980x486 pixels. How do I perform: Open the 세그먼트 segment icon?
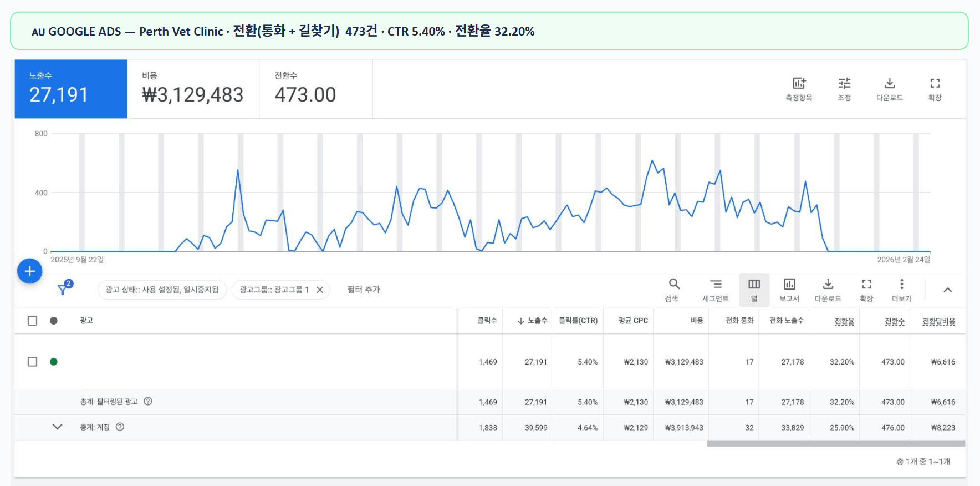click(x=716, y=285)
